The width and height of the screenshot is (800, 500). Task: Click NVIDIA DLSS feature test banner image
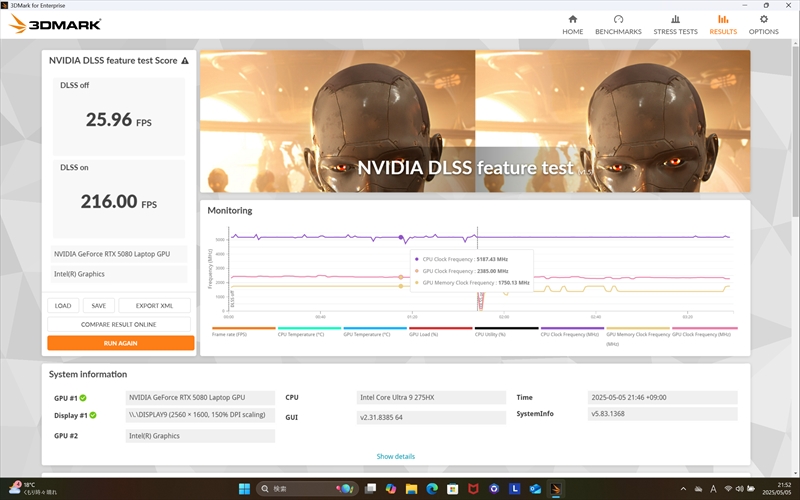coord(475,121)
